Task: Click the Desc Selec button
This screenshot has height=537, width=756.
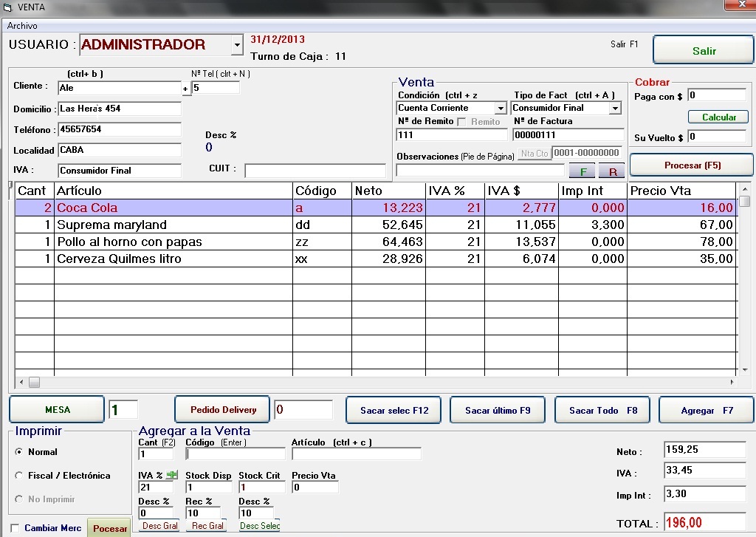Action: (x=260, y=525)
